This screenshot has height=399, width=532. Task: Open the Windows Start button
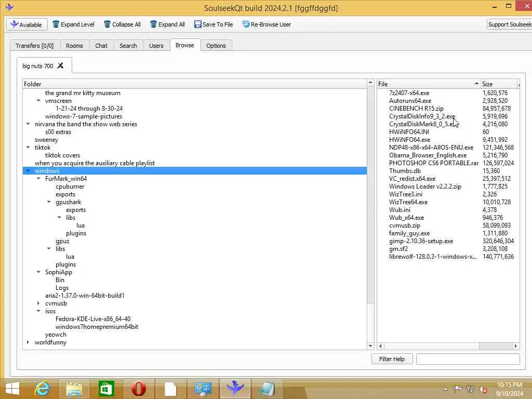coord(12,389)
